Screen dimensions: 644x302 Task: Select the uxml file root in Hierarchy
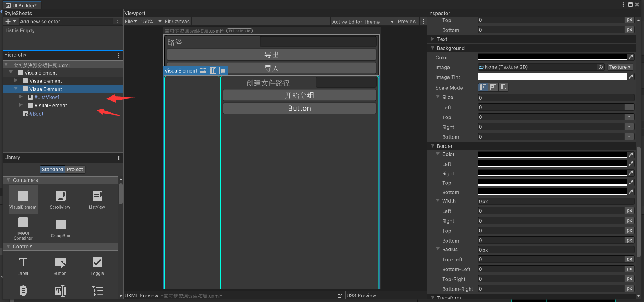41,65
